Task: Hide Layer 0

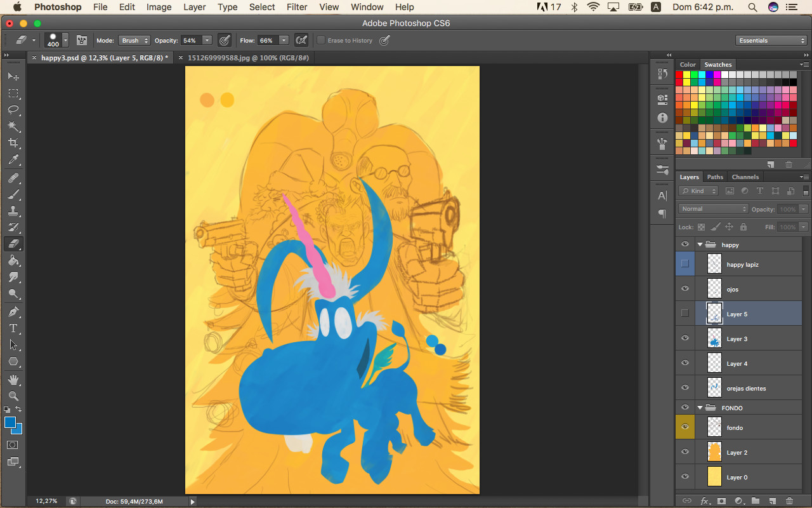Action: [x=685, y=477]
